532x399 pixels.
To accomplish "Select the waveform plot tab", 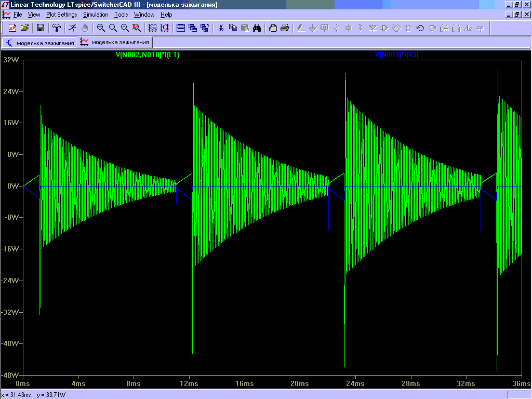I will [x=115, y=43].
